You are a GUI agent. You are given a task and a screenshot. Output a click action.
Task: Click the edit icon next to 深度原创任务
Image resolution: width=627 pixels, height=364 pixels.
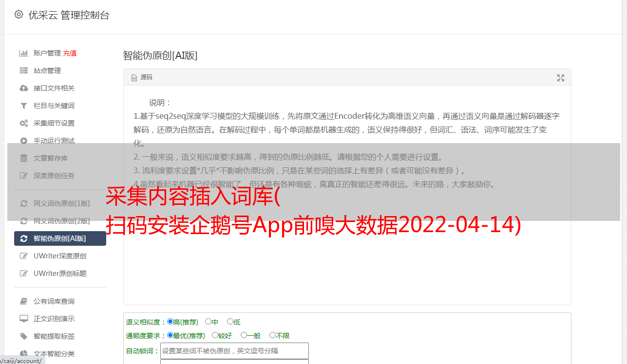(23, 176)
